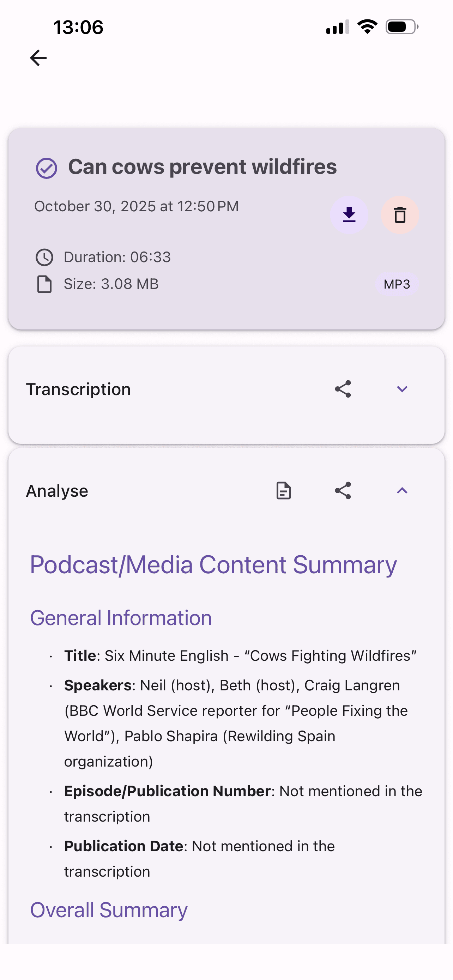
Task: Open the document icon in the Analyse header
Action: pyautogui.click(x=283, y=491)
